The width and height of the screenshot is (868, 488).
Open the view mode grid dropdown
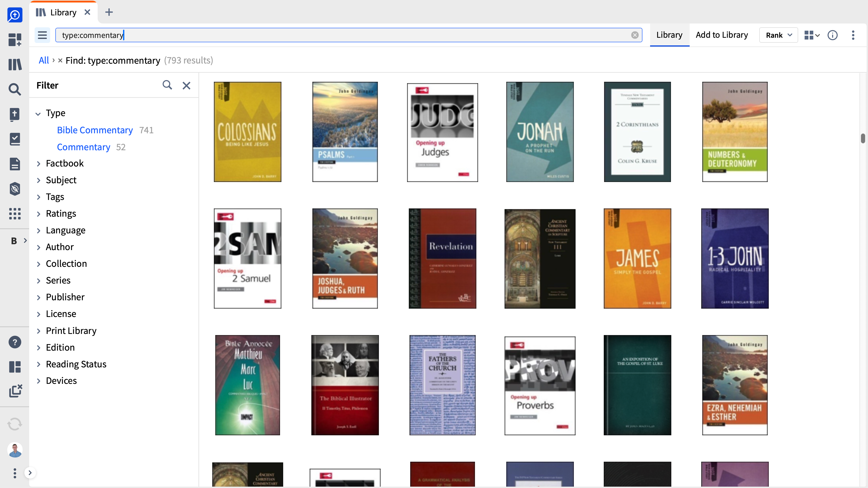pyautogui.click(x=812, y=35)
